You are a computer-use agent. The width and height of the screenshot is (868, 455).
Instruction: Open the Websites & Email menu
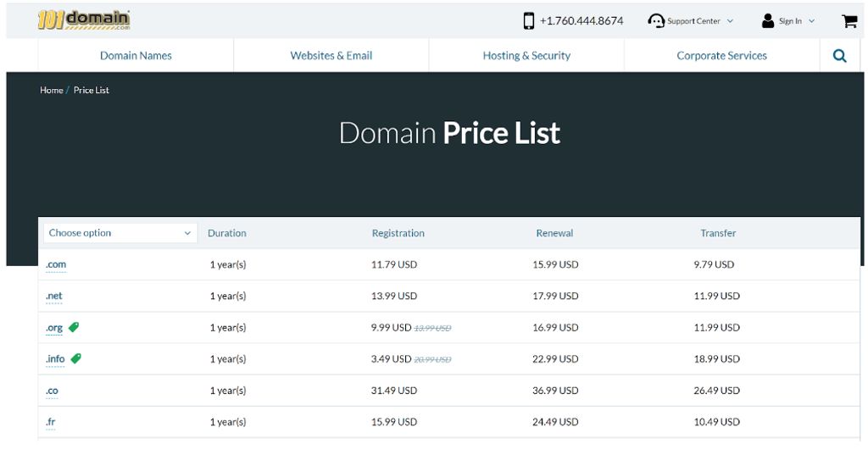(331, 55)
